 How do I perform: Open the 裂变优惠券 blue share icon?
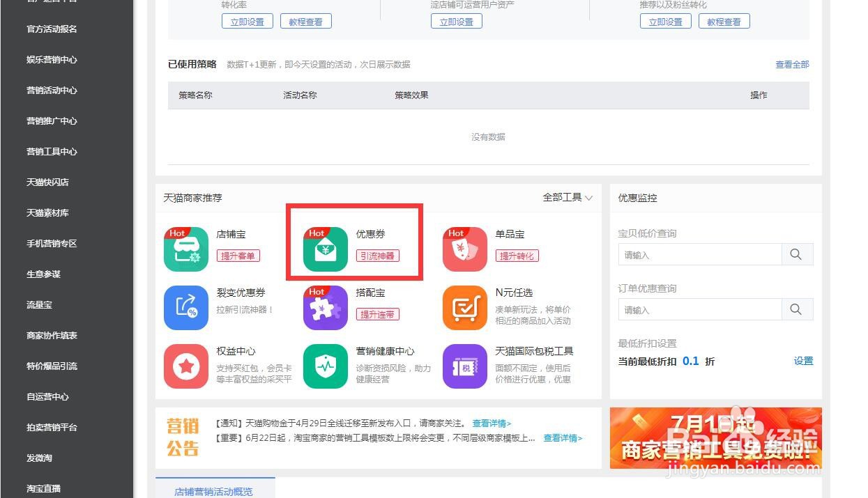(x=186, y=308)
